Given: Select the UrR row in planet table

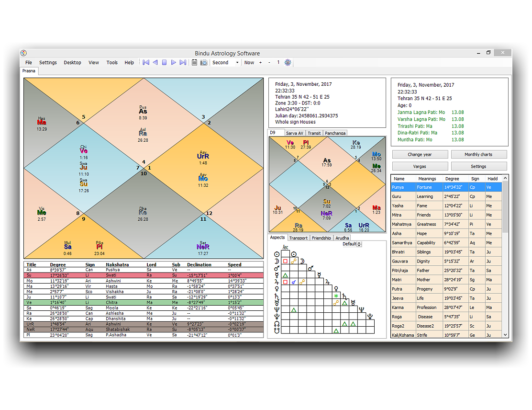Looking at the screenshot, I should tap(144, 324).
